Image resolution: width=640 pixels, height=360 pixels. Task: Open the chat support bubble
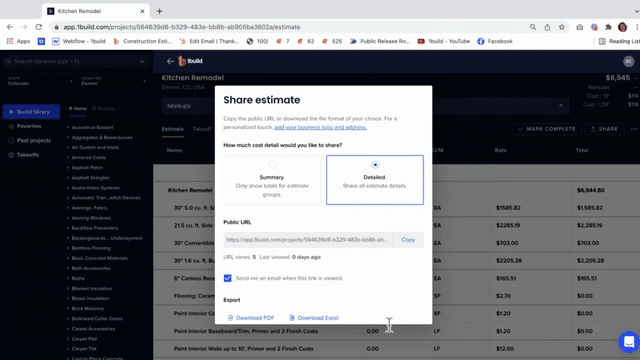(x=629, y=341)
